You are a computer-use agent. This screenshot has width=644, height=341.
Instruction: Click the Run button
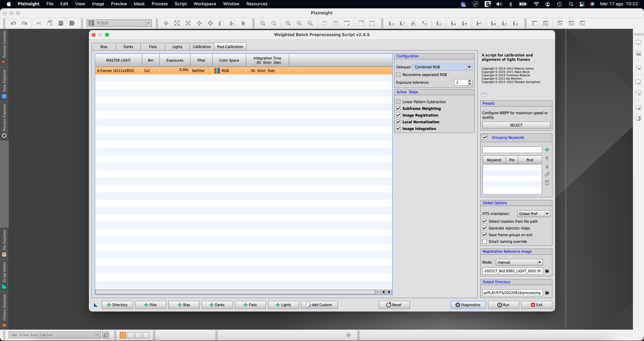[x=503, y=305]
